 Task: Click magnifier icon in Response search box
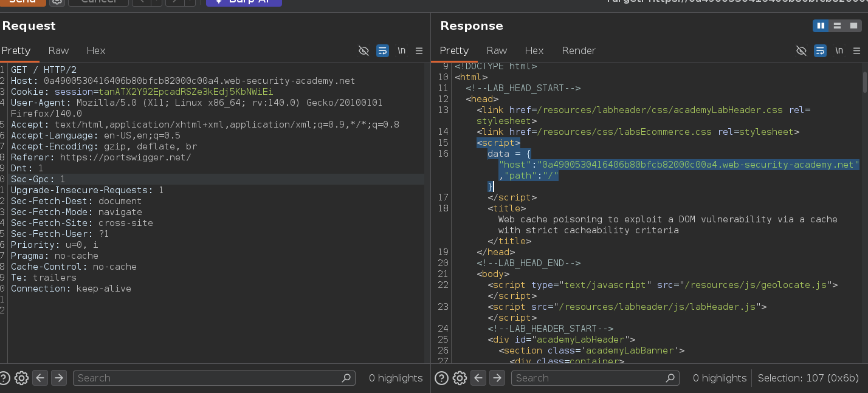coord(670,378)
